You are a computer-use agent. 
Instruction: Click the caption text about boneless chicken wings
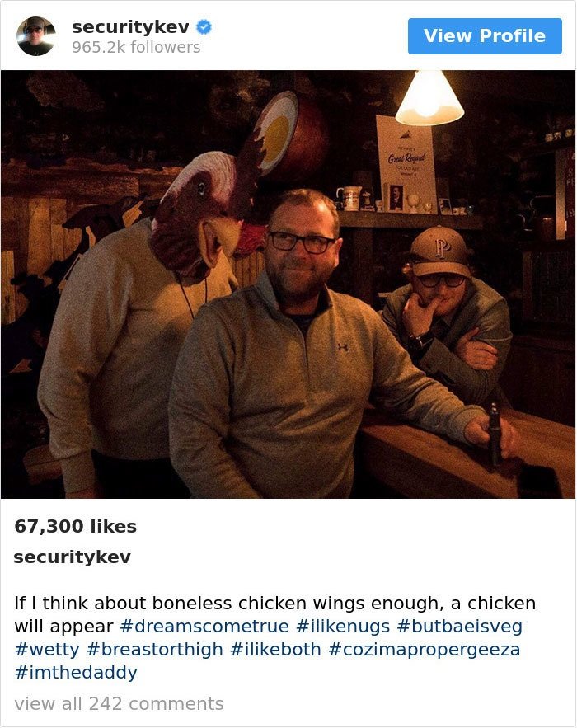274,614
